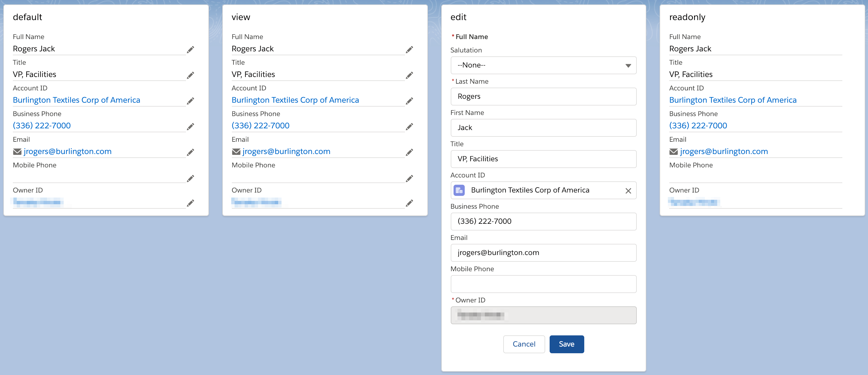
Task: Edit Full Name with pencil in default panel
Action: pyautogui.click(x=190, y=49)
